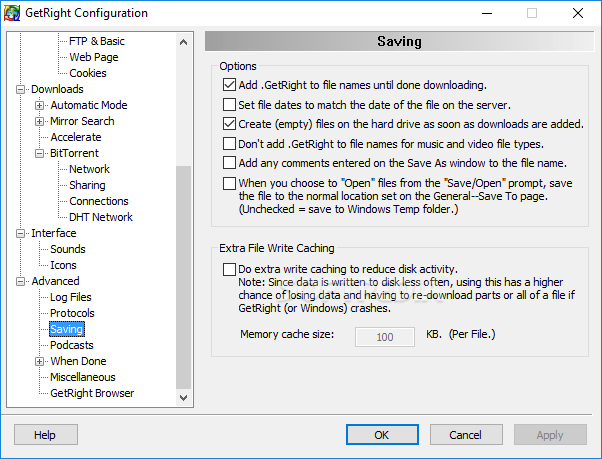Collapse the BitTorrent tree node

tap(39, 154)
